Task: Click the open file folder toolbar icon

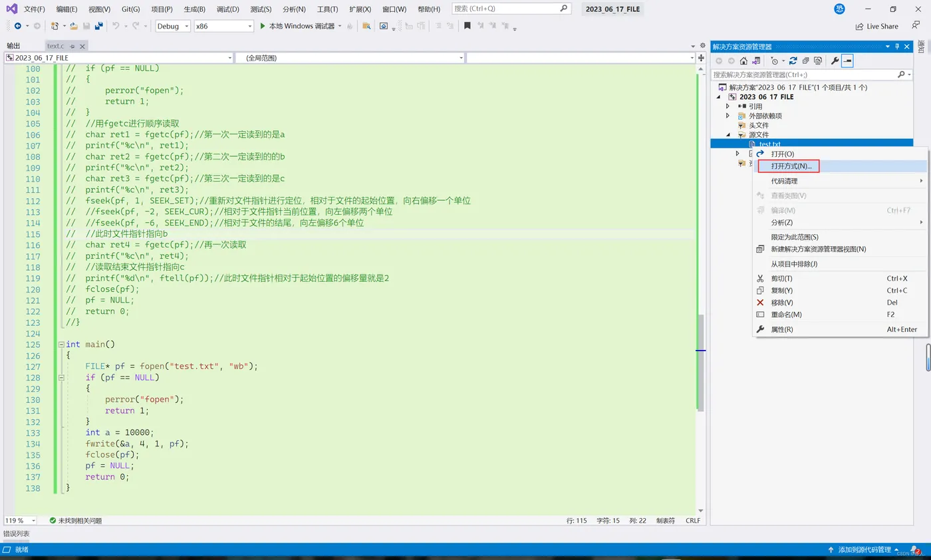Action: [x=74, y=26]
